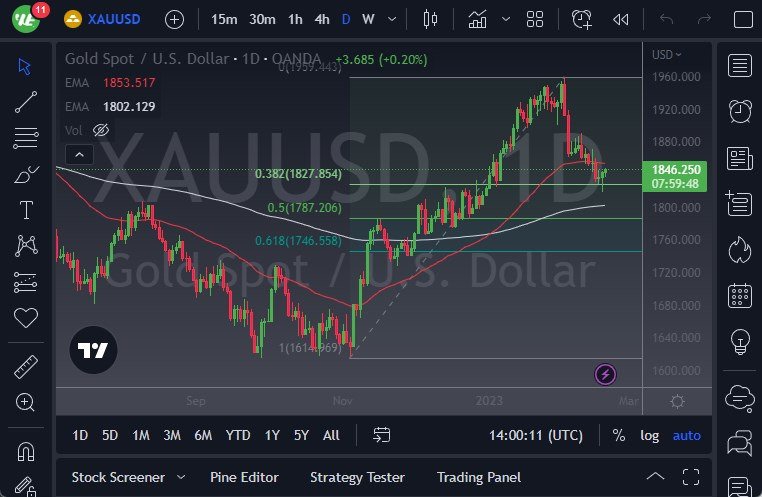Select the trend line drawing tool
Image resolution: width=762 pixels, height=497 pixels.
(26, 101)
